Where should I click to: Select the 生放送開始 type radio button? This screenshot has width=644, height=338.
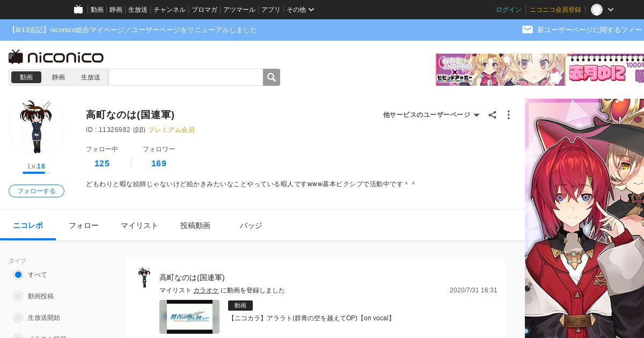click(x=18, y=318)
